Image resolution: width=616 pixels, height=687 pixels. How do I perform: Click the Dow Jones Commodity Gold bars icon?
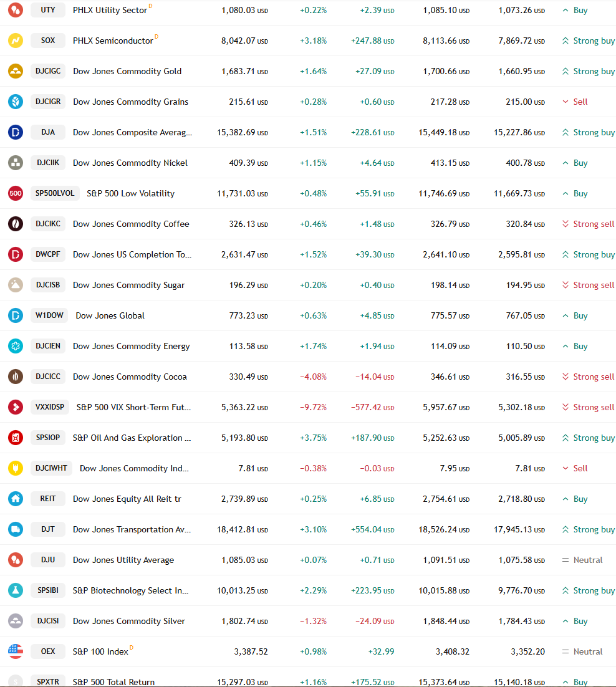16,71
